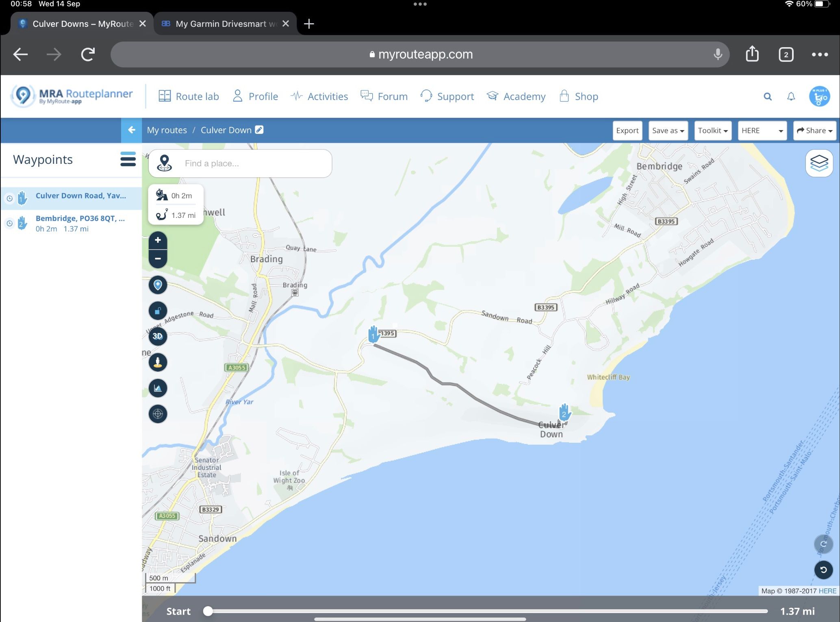Click the Export button
Image resolution: width=840 pixels, height=622 pixels.
pos(627,130)
